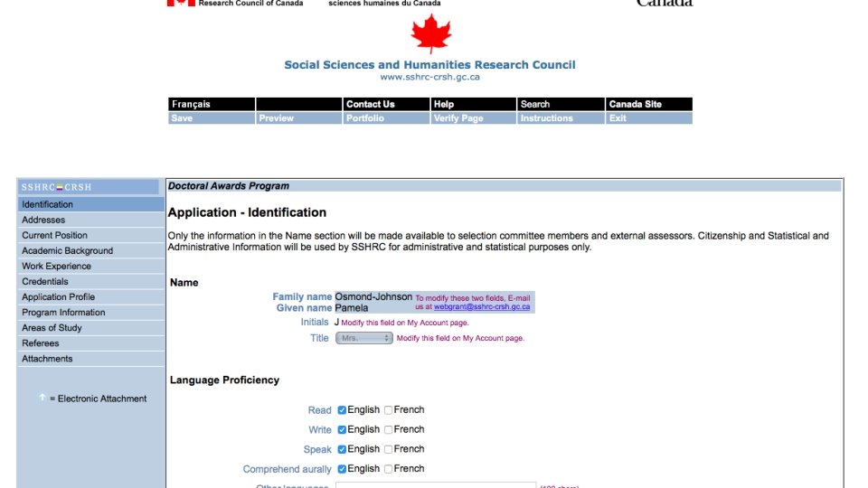868x488 pixels.
Task: Uncheck Read English checkbox
Action: tap(342, 410)
